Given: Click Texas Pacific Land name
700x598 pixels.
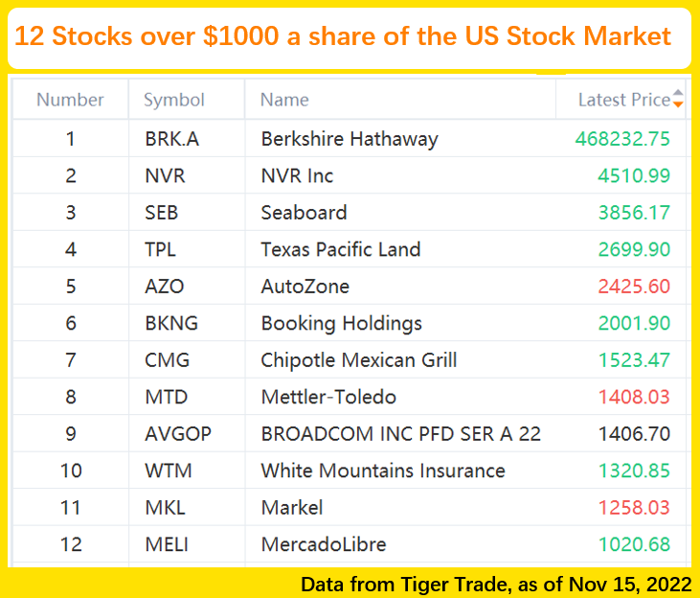Looking at the screenshot, I should pos(340,250).
